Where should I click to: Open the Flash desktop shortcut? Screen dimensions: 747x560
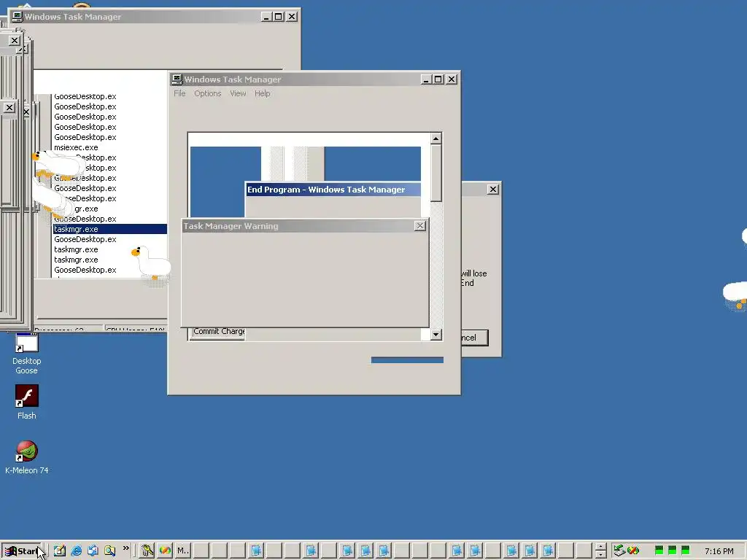[27, 402]
